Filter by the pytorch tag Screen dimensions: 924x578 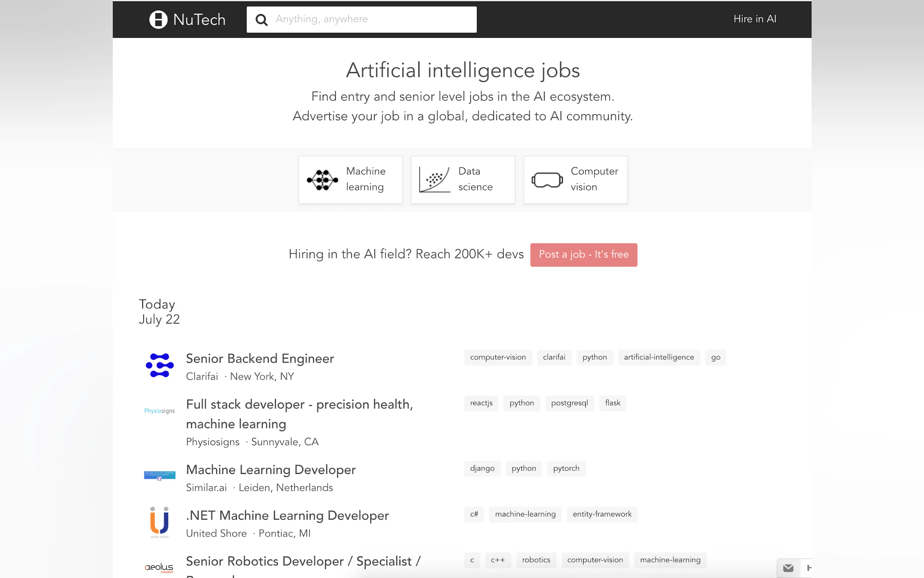click(566, 468)
